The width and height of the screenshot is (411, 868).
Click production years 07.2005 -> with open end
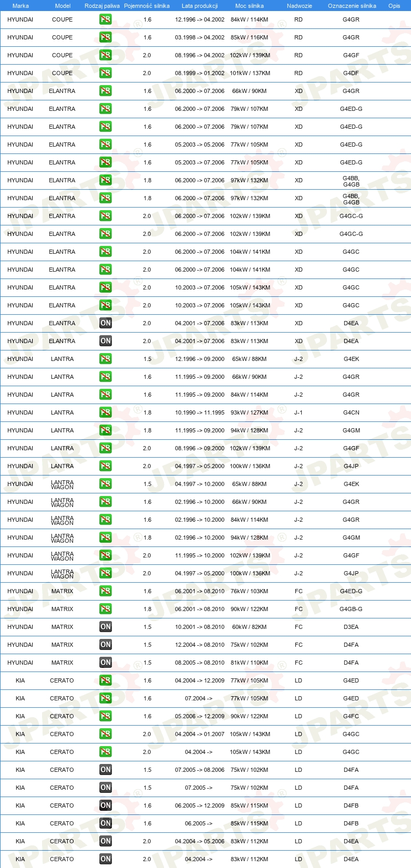199,788
